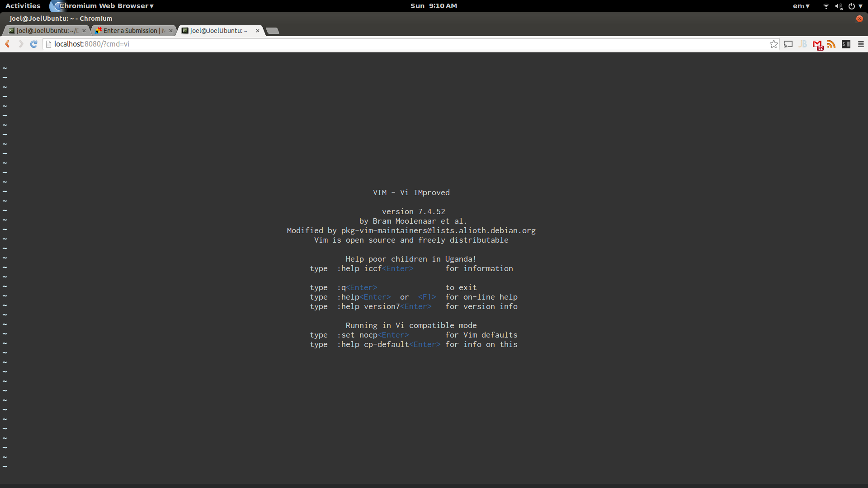
Task: Open the Cast extension icon
Action: [x=788, y=44]
